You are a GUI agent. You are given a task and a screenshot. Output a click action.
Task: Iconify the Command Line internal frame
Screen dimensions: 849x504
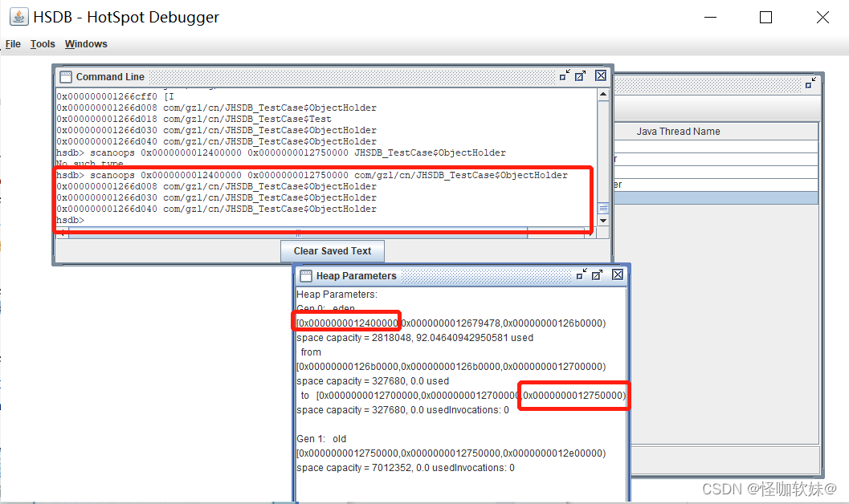(x=564, y=75)
